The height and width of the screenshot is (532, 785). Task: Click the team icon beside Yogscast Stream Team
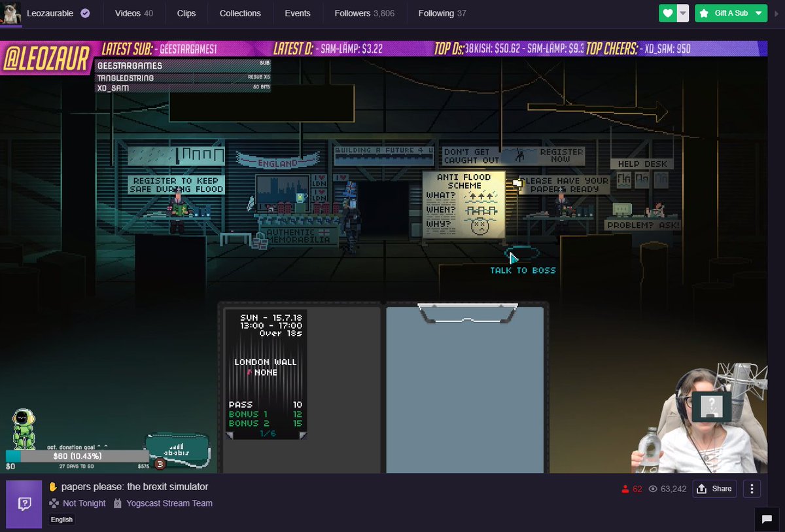pyautogui.click(x=118, y=503)
